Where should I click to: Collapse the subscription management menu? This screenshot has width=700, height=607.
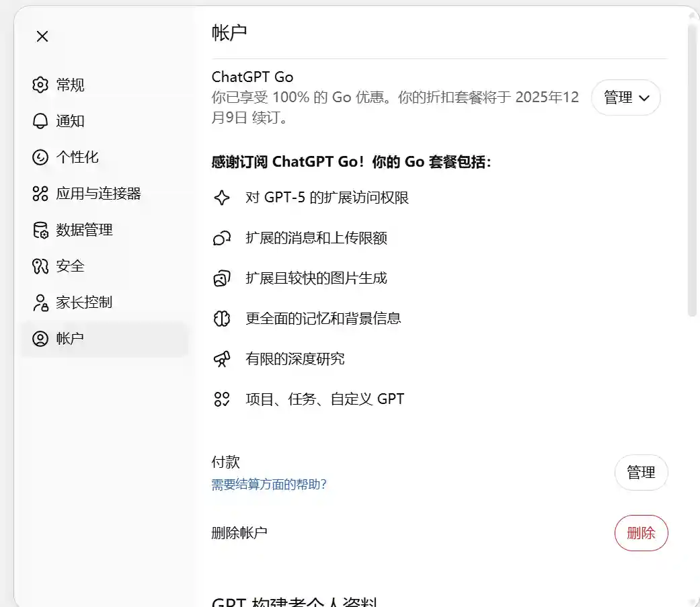pos(625,97)
